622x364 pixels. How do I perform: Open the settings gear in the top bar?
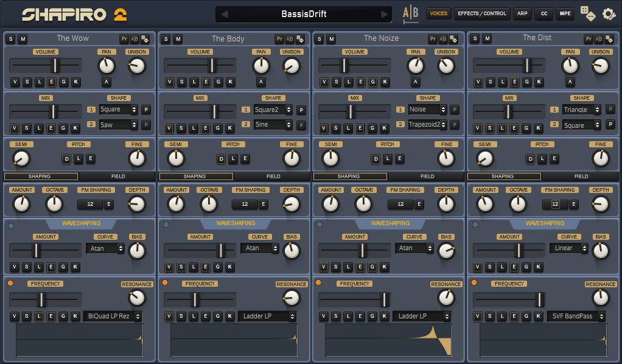(609, 13)
